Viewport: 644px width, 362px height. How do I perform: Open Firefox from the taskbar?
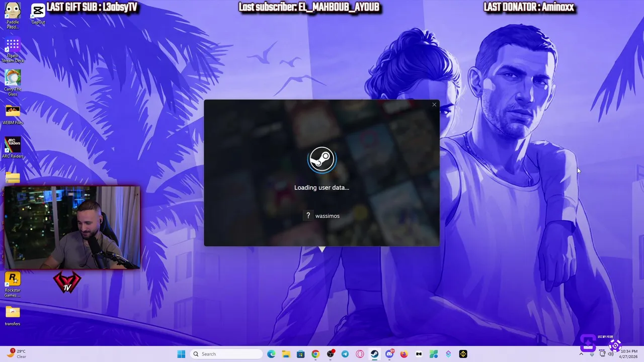coord(404,354)
